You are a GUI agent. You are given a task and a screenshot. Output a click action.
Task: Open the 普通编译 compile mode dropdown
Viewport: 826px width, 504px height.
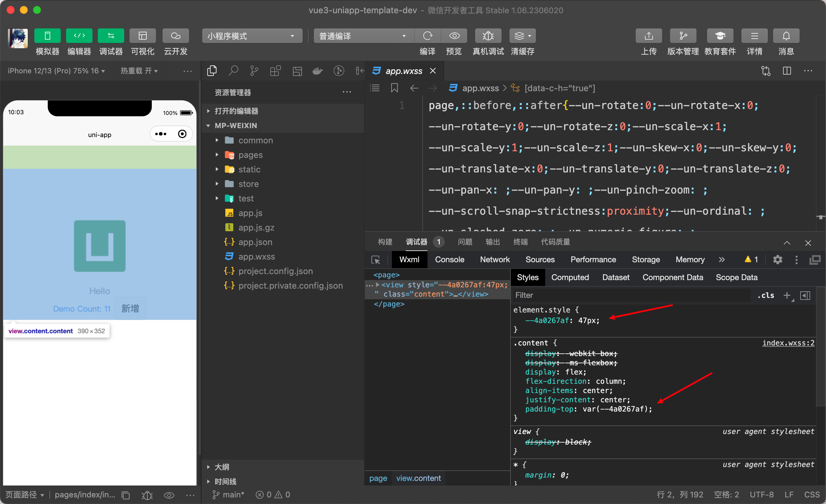tap(363, 36)
